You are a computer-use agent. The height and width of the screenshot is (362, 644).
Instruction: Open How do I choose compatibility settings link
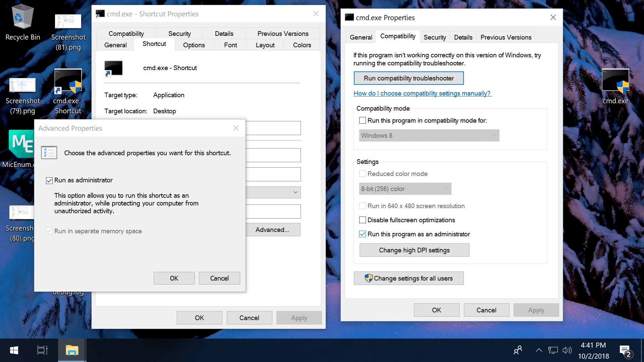click(x=422, y=94)
